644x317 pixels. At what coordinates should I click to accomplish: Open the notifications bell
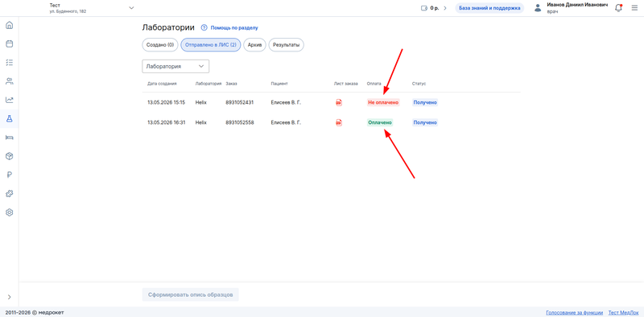coord(618,8)
